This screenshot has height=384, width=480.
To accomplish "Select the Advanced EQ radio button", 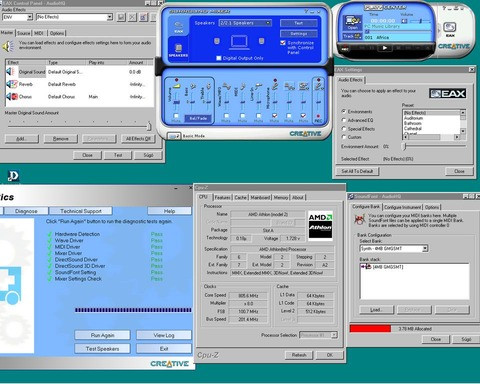I will click(344, 120).
